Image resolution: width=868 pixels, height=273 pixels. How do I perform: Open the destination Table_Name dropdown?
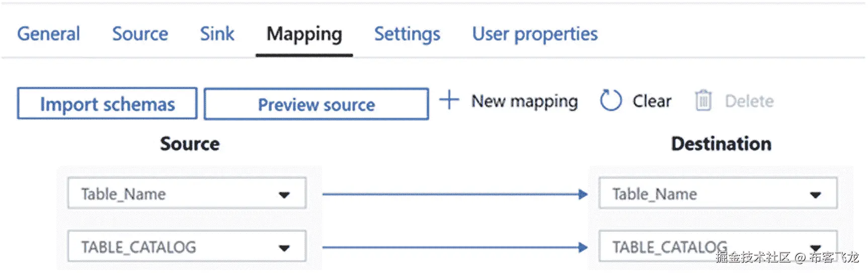[718, 193]
